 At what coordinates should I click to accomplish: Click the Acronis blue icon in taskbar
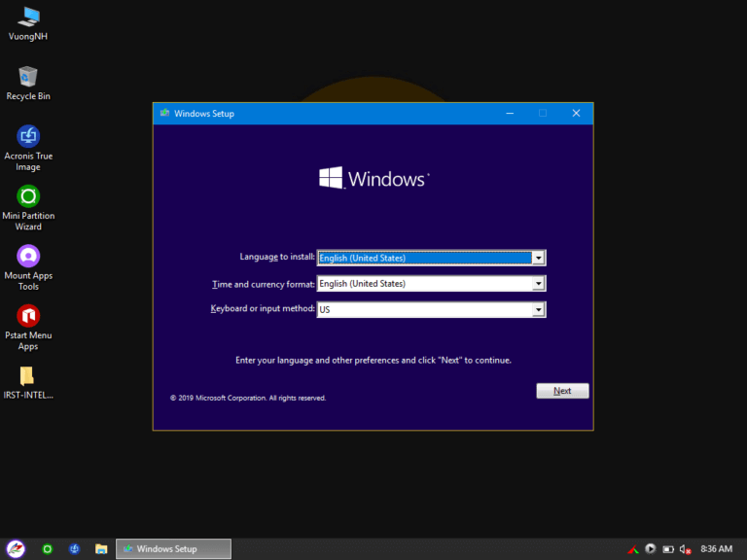point(74,549)
